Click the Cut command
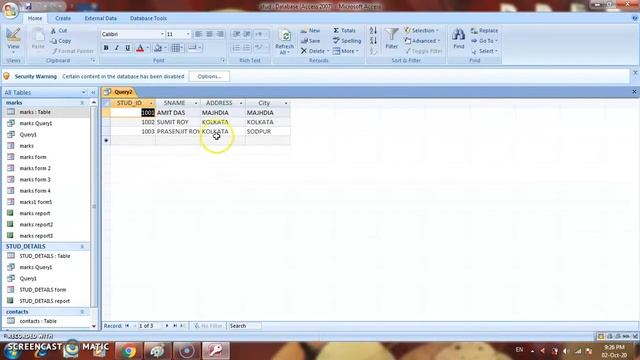The image size is (640, 360). tap(59, 31)
